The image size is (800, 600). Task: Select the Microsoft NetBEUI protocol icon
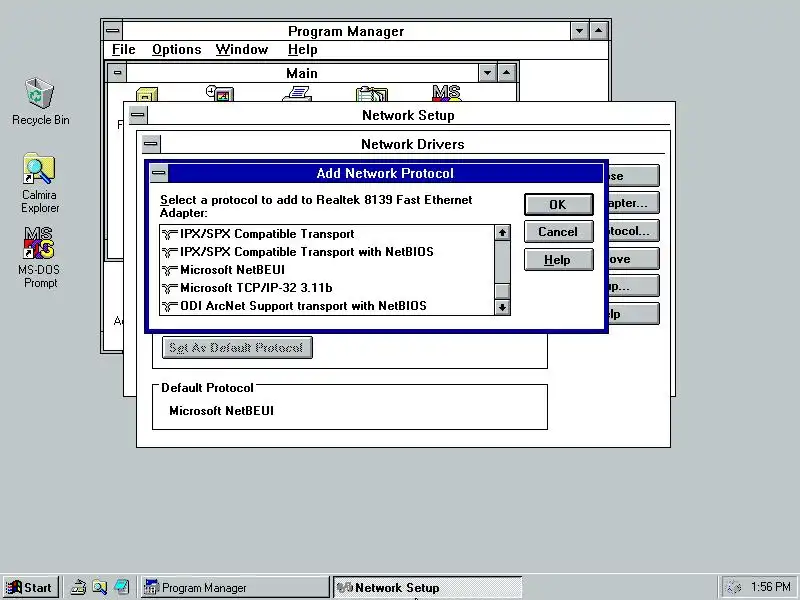coord(169,270)
